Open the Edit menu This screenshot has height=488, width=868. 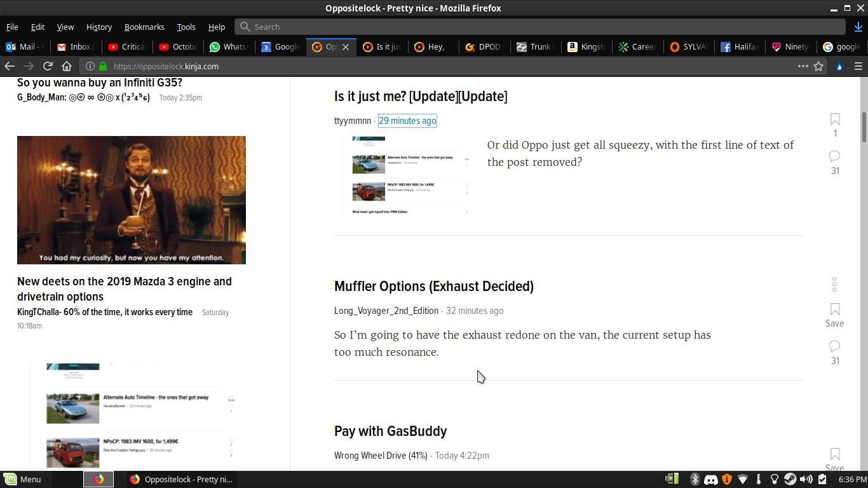(37, 27)
